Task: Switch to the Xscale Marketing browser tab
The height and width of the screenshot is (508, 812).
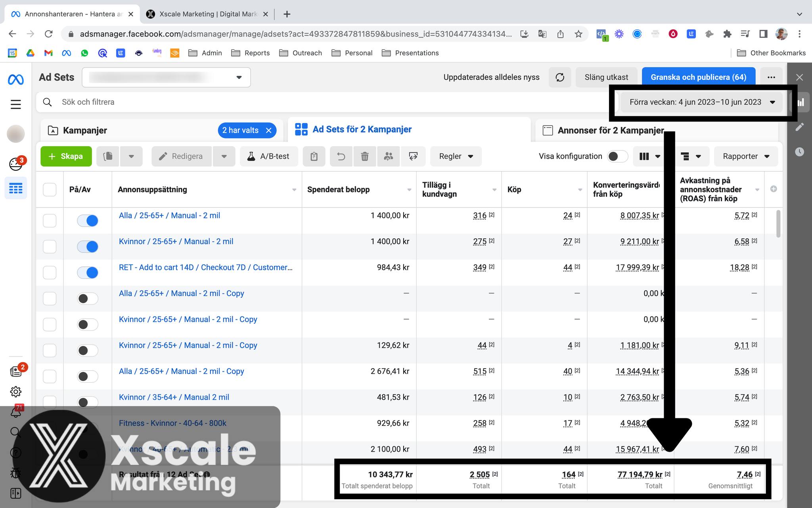Action: 208,14
